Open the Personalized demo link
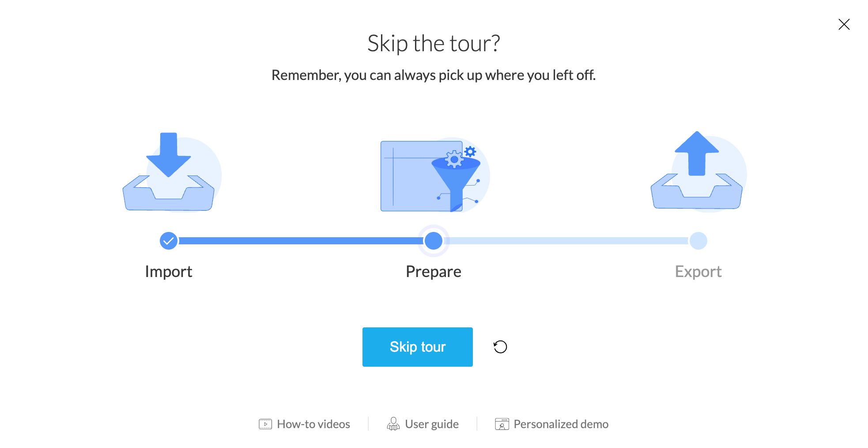868x448 pixels. (561, 424)
